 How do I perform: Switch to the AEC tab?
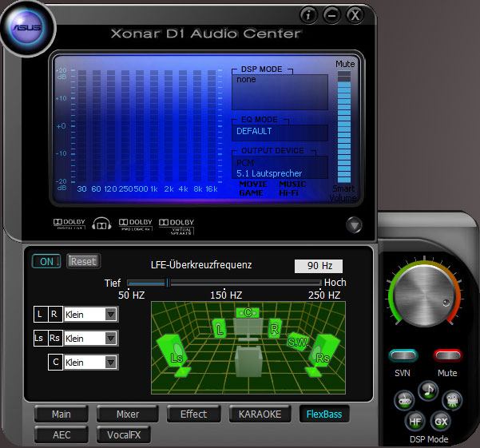(61, 434)
